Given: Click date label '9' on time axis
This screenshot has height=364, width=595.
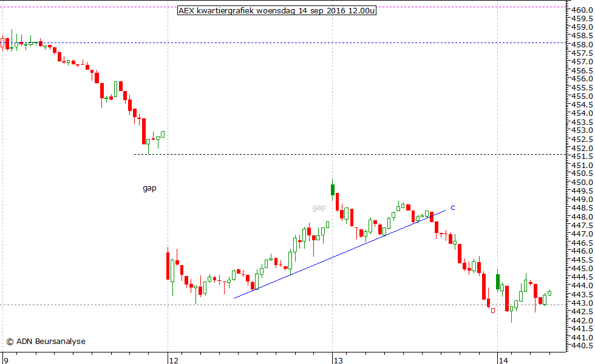Looking at the screenshot, I should pyautogui.click(x=5, y=360).
